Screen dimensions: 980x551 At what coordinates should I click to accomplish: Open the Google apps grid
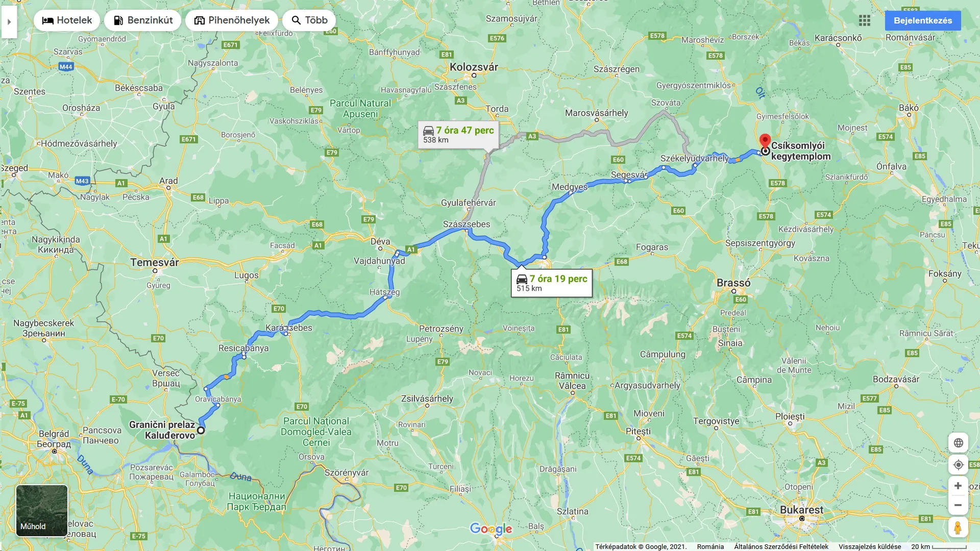(865, 20)
